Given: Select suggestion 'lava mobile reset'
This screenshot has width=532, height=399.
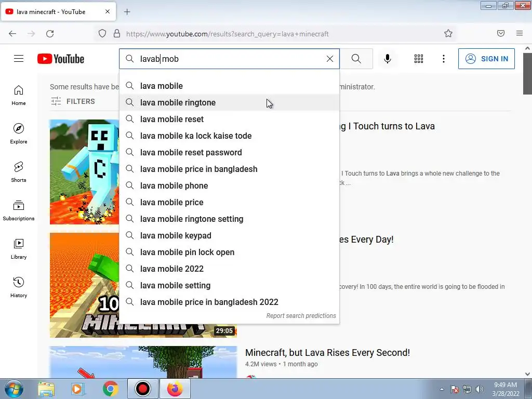Looking at the screenshot, I should (x=229, y=119).
